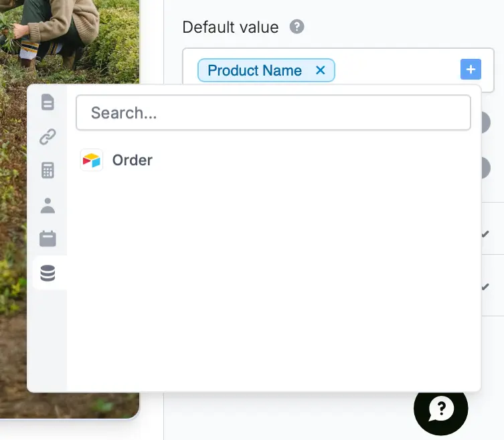Select the document fields sidebar icon

coord(48,102)
